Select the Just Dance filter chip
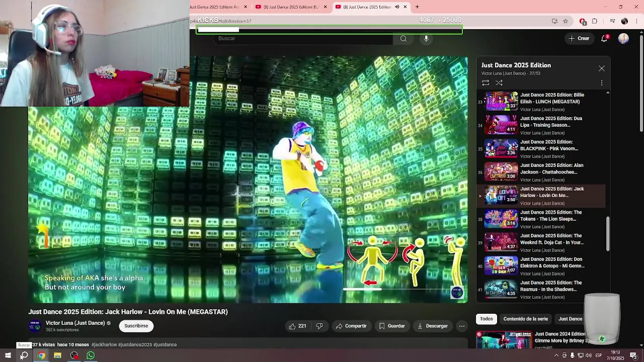Screen dimensions: 644x362 571,319
